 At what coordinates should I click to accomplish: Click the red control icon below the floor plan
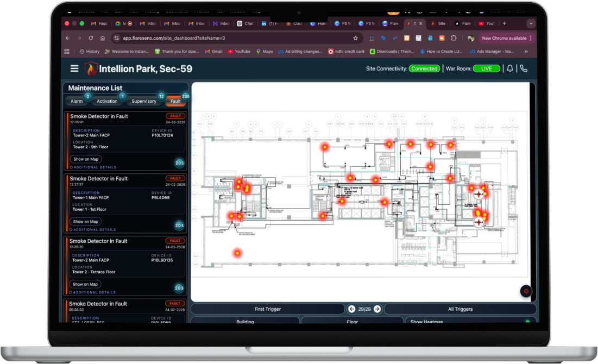[x=525, y=291]
